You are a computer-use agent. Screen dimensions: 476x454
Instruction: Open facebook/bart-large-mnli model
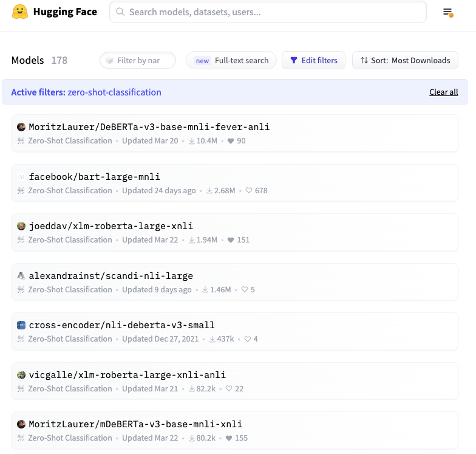tap(95, 176)
